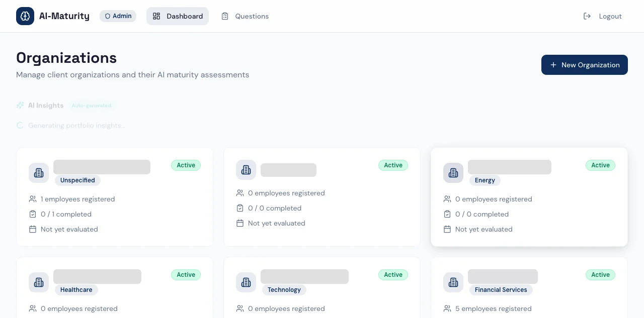The image size is (644, 318).
Task: Click the Healthcare industry tag
Action: (x=76, y=290)
